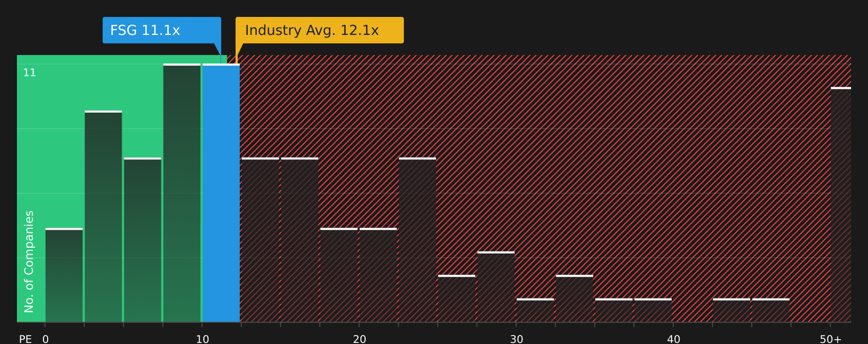Select the blue highlighted FSG histogram bar
Image resolution: width=868 pixels, height=344 pixels.
(x=221, y=193)
